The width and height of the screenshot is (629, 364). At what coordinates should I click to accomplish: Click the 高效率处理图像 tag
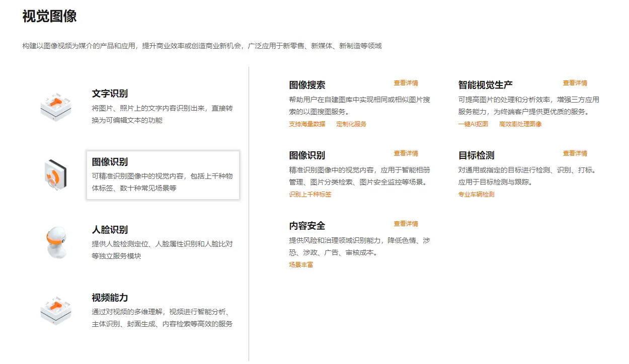(521, 124)
